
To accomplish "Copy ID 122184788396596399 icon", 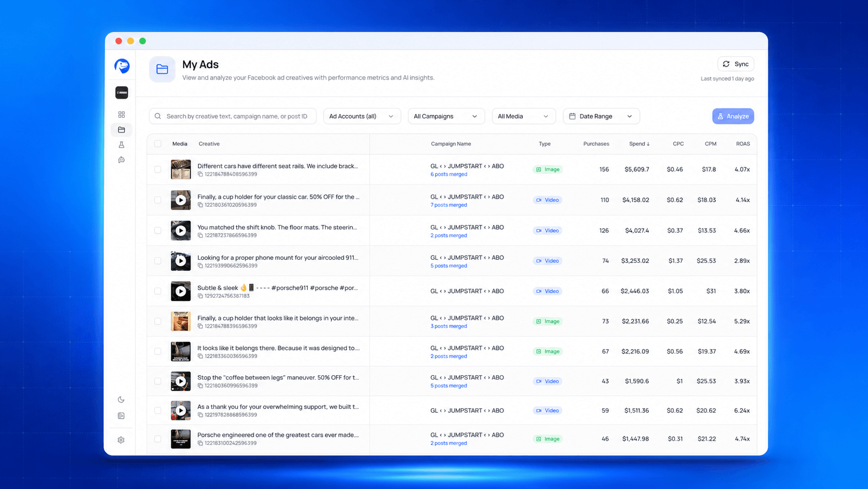I will point(200,326).
